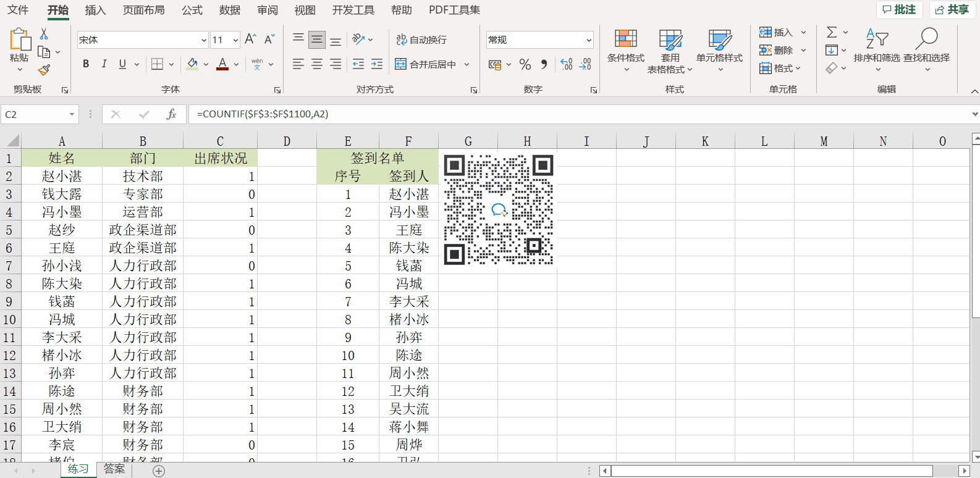Open the font dialog launcher
980x478 pixels.
277,90
